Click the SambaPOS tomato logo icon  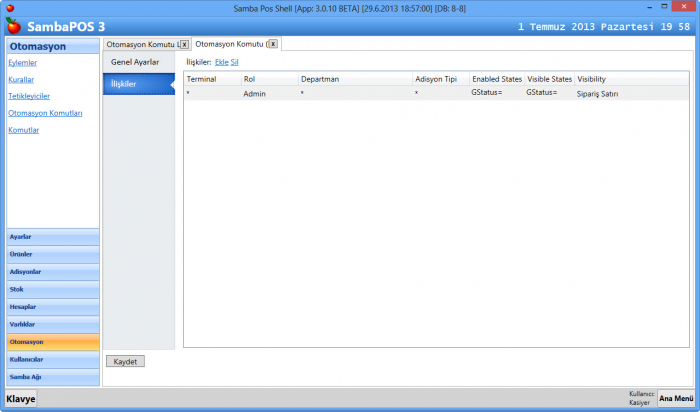coord(13,25)
